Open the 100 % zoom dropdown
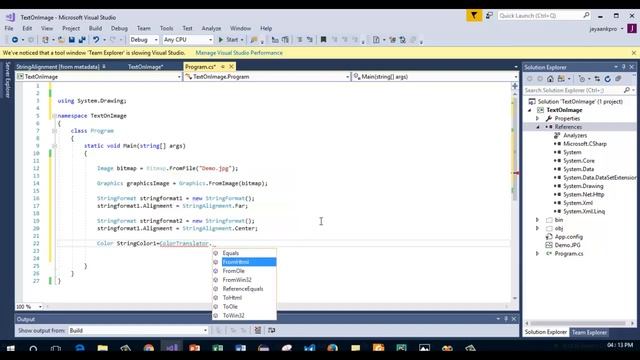The image size is (640, 360). pyautogui.click(x=29, y=307)
